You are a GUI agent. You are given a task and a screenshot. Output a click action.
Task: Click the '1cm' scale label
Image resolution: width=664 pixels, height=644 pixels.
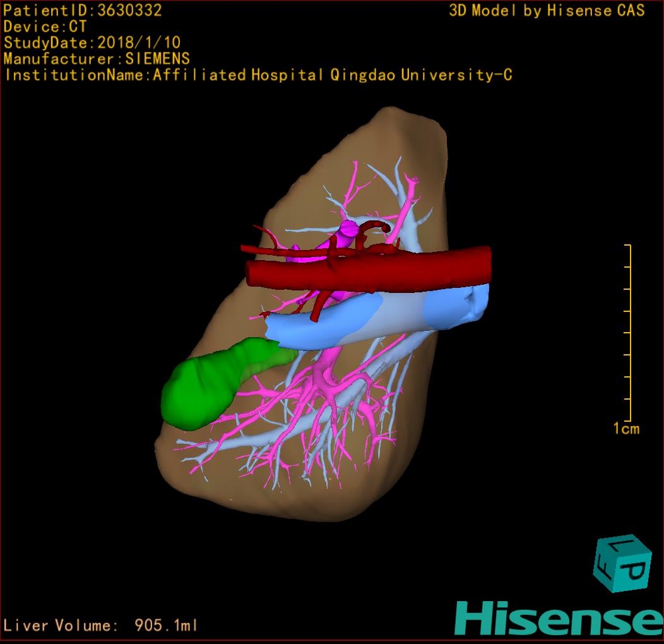coord(626,429)
